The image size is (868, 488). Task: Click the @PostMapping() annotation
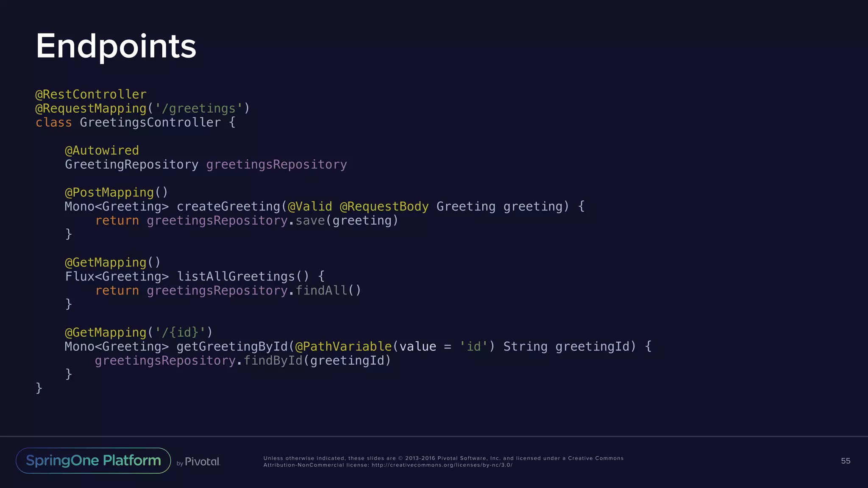click(116, 192)
